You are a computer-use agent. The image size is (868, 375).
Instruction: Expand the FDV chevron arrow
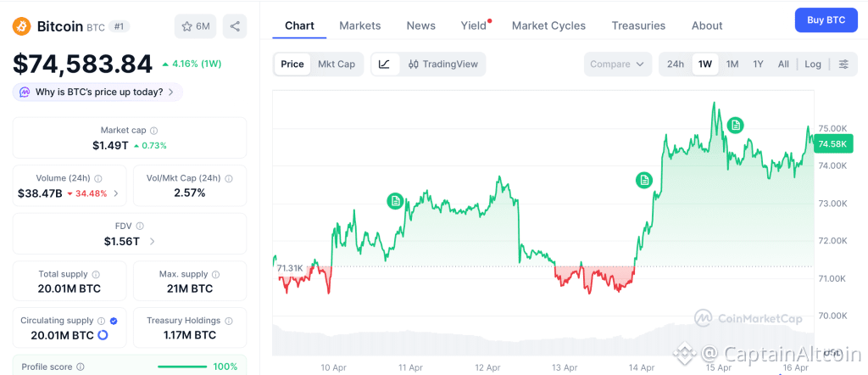[x=152, y=242]
